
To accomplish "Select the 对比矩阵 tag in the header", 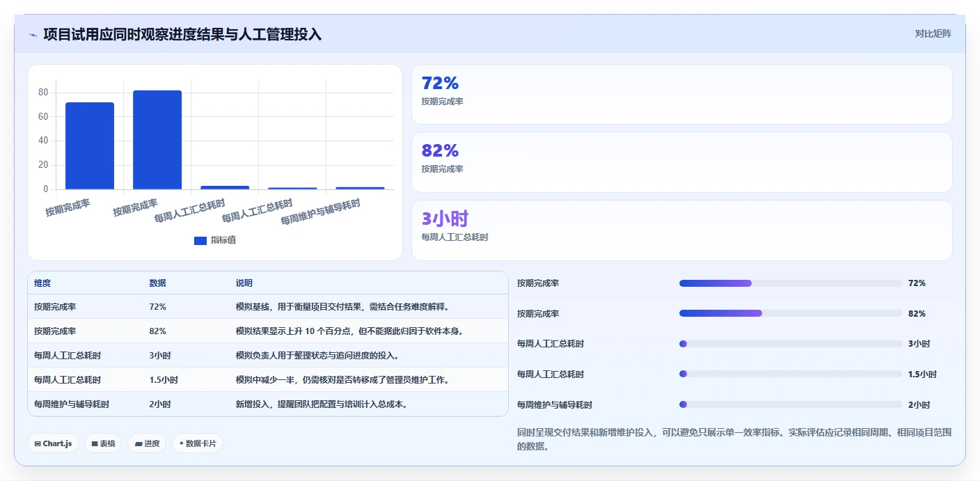I will point(933,33).
